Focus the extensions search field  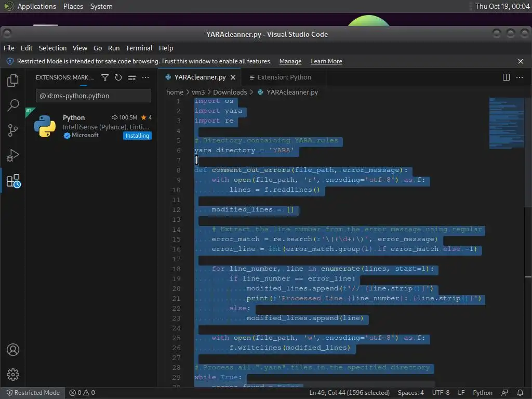[x=94, y=96]
